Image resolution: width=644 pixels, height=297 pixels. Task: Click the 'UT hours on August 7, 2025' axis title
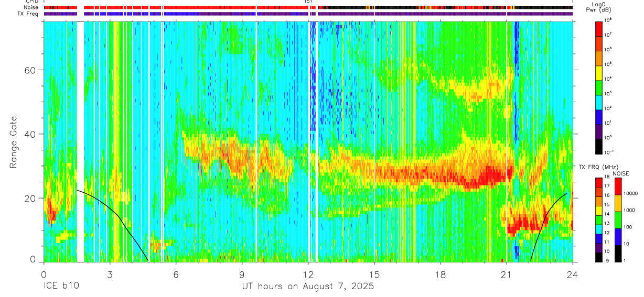pyautogui.click(x=308, y=287)
